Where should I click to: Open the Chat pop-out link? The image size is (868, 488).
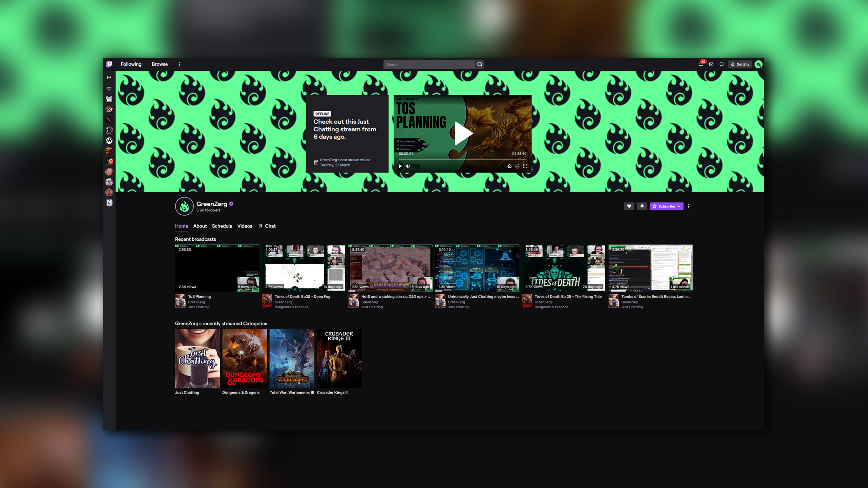click(267, 226)
